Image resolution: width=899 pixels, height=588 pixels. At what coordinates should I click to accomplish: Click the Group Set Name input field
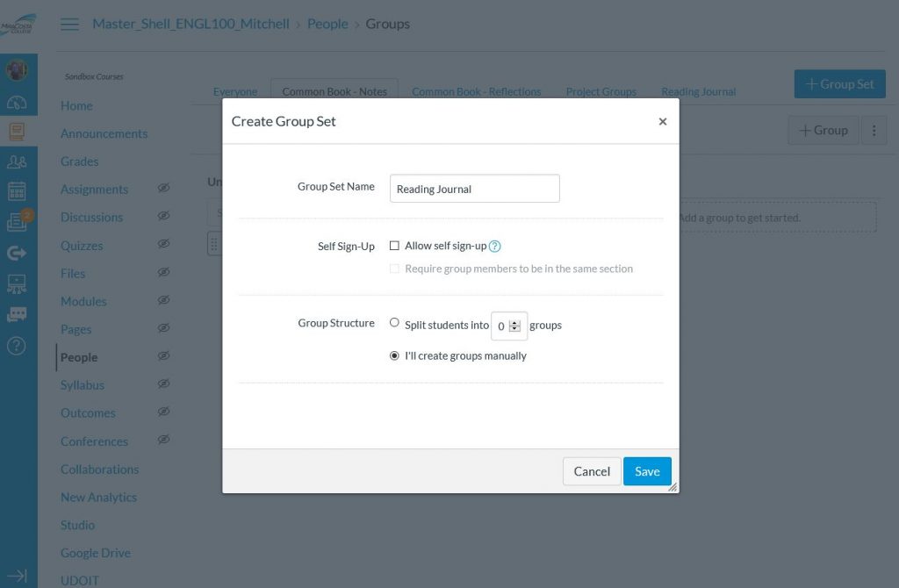coord(475,189)
